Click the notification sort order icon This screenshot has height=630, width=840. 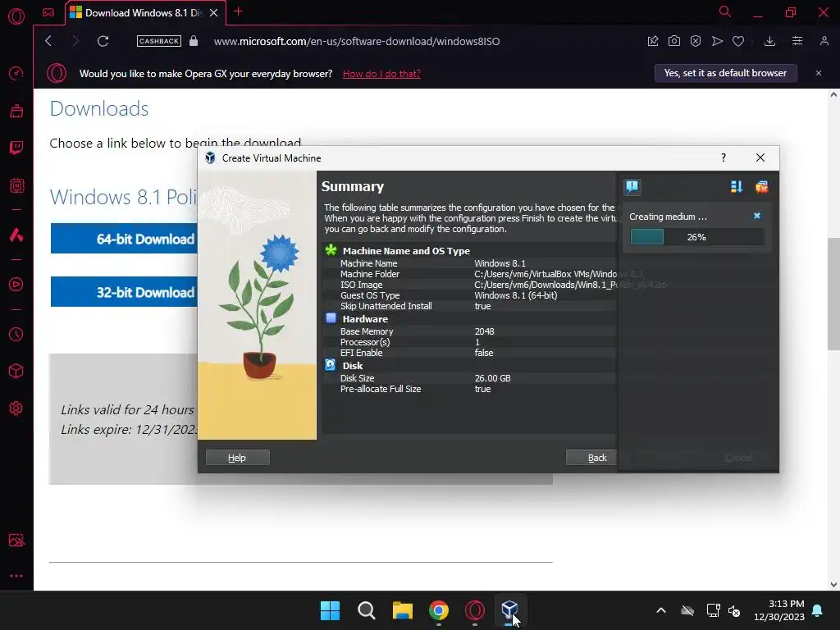pos(737,186)
